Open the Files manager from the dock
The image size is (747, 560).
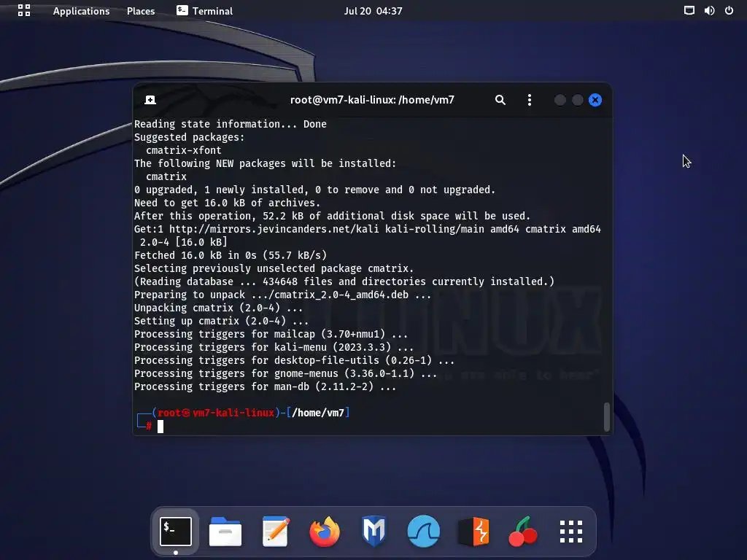click(225, 532)
